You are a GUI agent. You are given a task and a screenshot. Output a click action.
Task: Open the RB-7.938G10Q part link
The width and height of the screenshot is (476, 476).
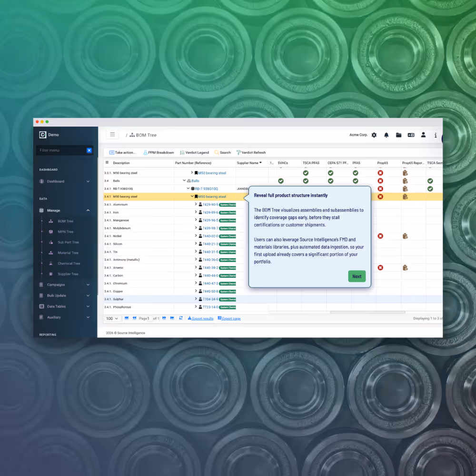pyautogui.click(x=206, y=189)
